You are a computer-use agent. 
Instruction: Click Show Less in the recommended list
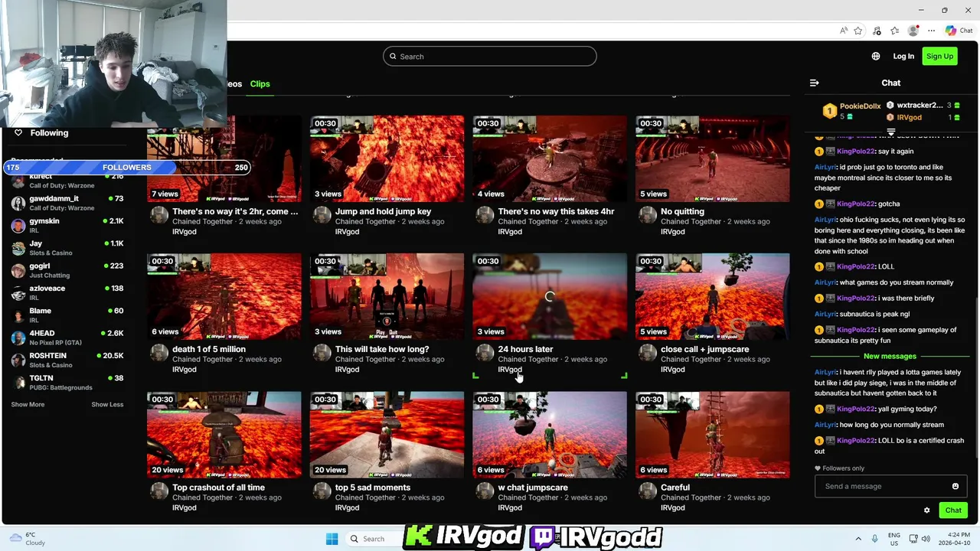tap(107, 404)
